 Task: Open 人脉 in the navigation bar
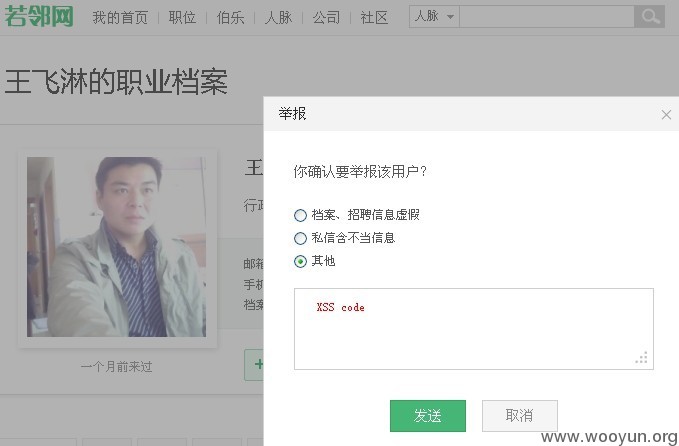coord(278,18)
